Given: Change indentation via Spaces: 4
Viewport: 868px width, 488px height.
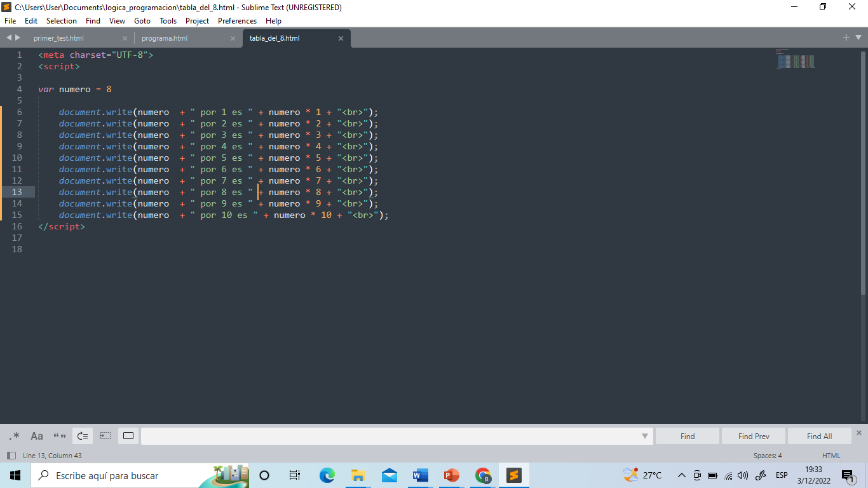Looking at the screenshot, I should (x=768, y=456).
